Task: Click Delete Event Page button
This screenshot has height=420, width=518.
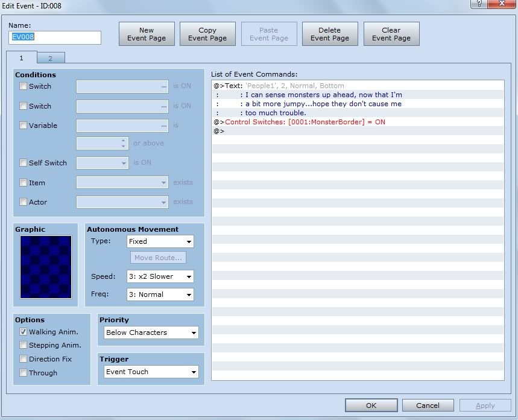Action: point(330,34)
